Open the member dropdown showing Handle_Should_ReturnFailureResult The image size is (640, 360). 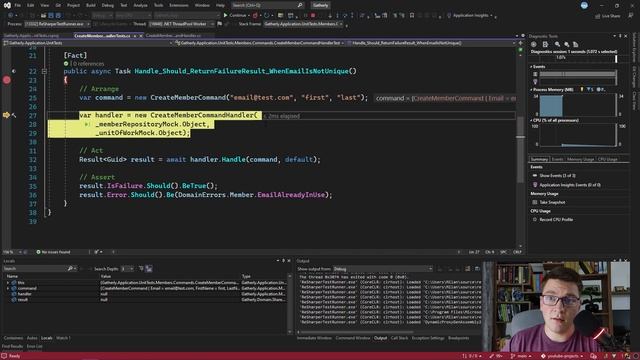pyautogui.click(x=431, y=43)
